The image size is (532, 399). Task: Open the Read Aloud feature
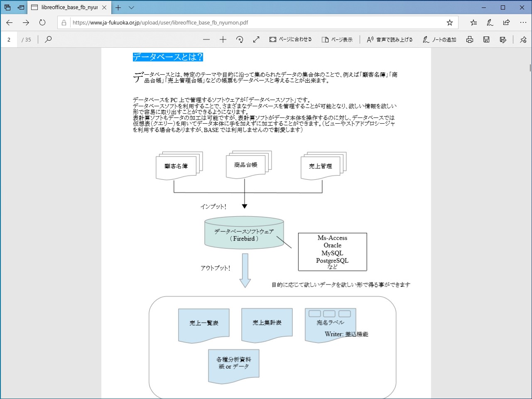click(x=389, y=39)
